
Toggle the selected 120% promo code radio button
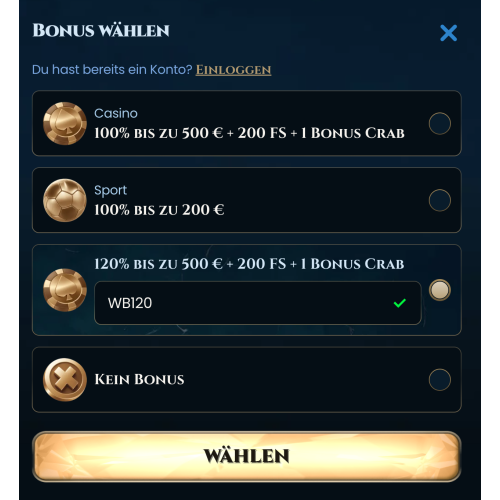[x=440, y=290]
